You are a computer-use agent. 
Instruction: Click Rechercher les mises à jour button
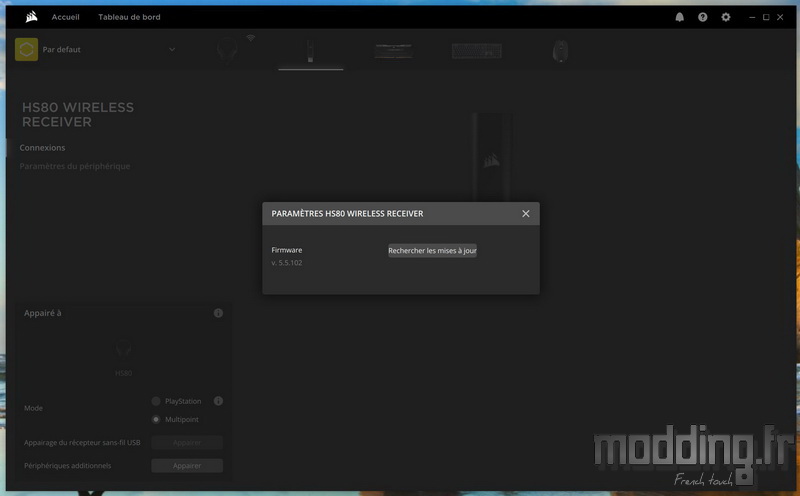pyautogui.click(x=432, y=251)
